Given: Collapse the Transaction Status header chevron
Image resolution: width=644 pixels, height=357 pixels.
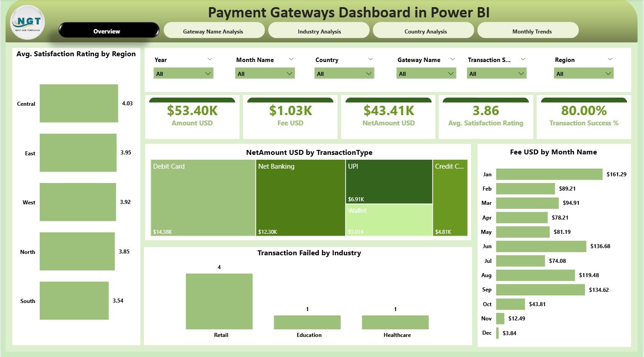Looking at the screenshot, I should 523,59.
